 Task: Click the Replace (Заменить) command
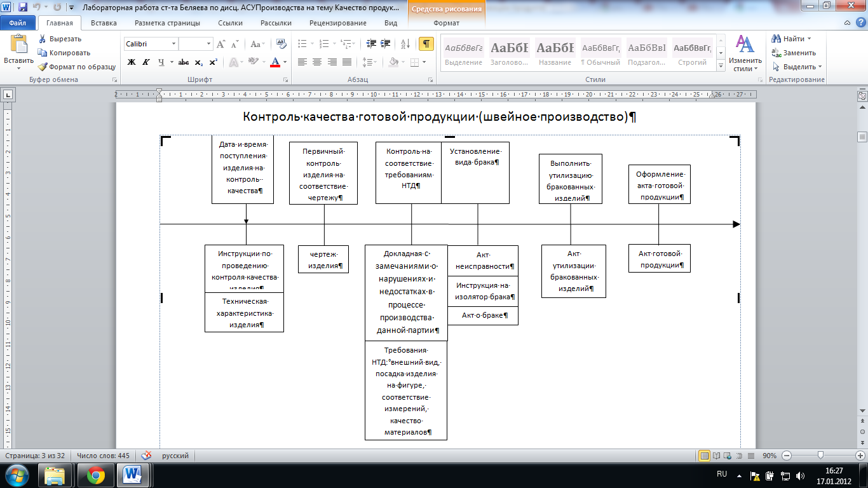794,53
